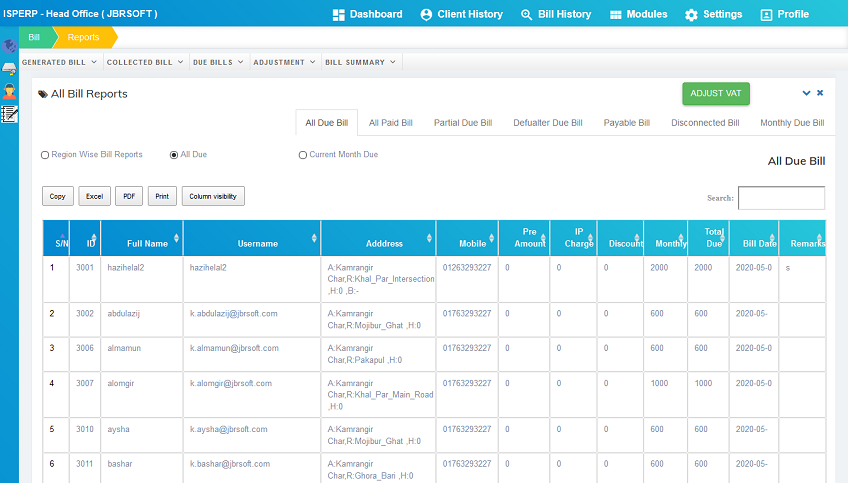
Task: Collapse the All Bill Reports panel chevron
Action: pos(806,93)
